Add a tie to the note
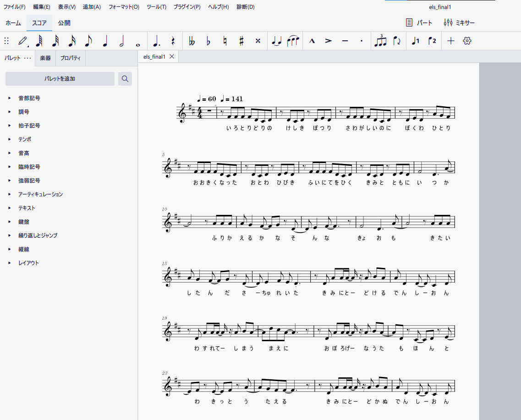This screenshot has height=420, width=521. pos(276,41)
